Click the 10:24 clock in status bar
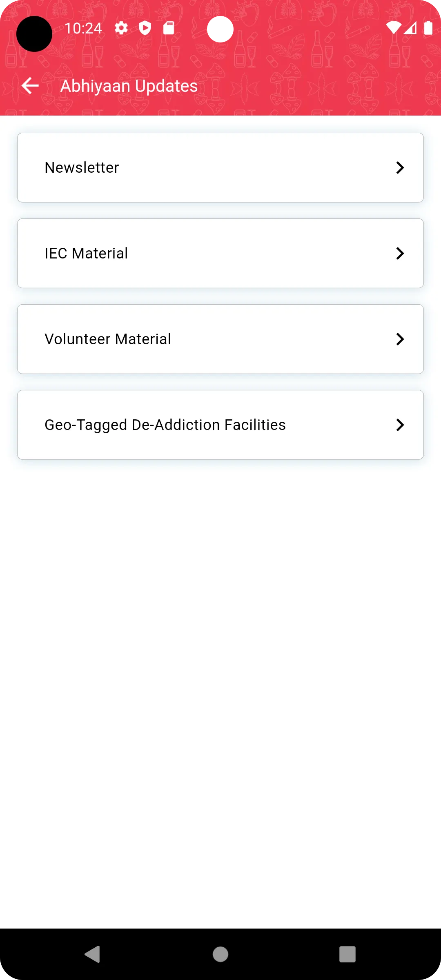This screenshot has width=441, height=980. point(83,28)
